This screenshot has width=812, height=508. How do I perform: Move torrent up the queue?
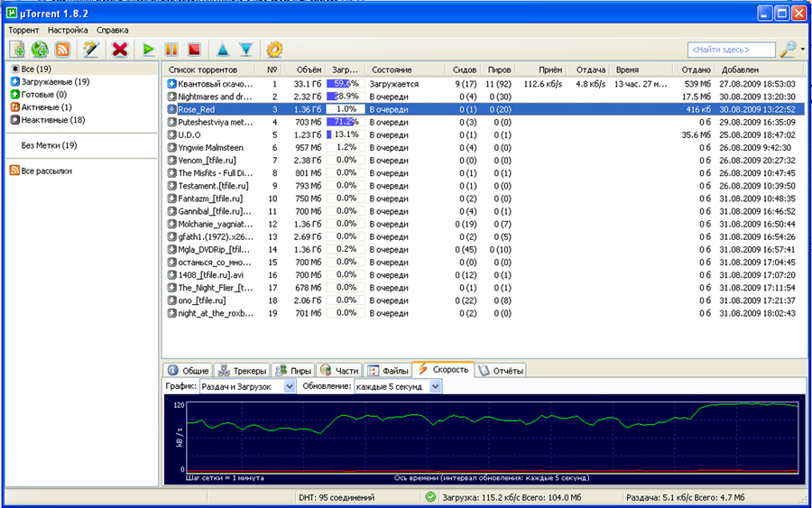pyautogui.click(x=222, y=50)
